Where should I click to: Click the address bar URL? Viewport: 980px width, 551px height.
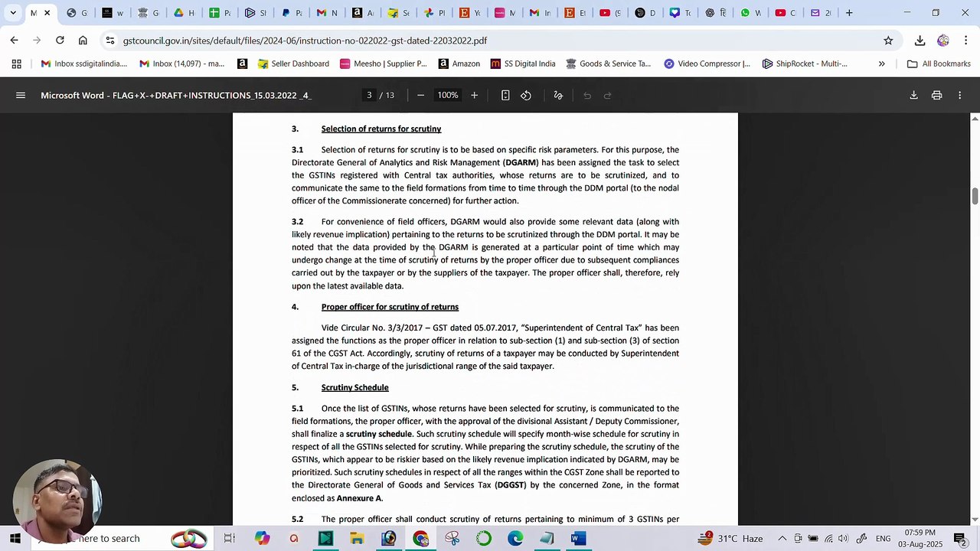(305, 41)
